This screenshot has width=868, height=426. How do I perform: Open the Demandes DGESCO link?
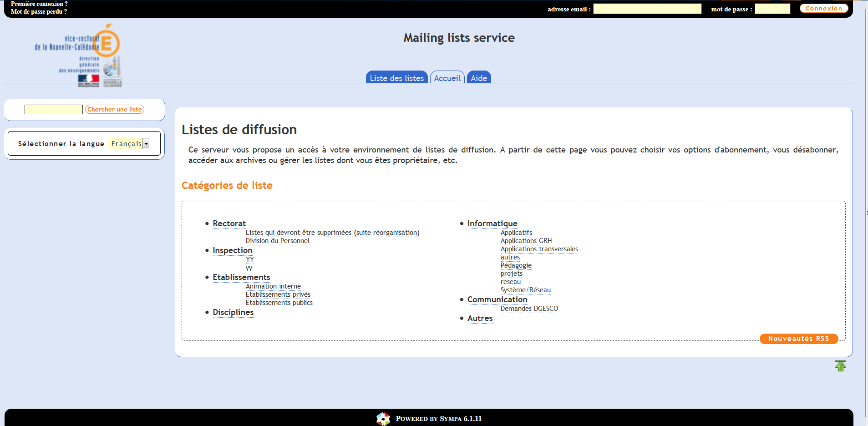point(529,309)
